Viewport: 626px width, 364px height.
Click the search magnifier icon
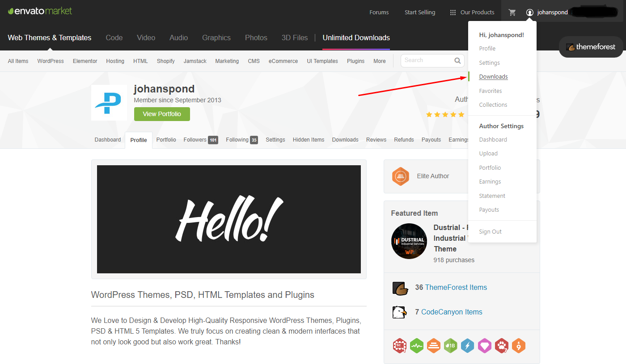click(x=457, y=61)
